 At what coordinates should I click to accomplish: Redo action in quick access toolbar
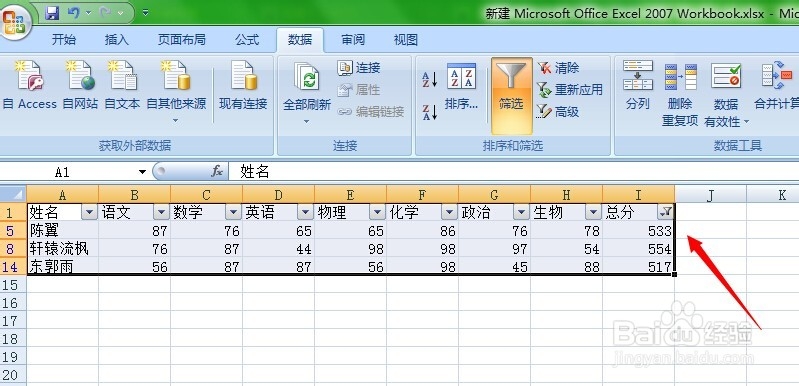click(x=106, y=12)
